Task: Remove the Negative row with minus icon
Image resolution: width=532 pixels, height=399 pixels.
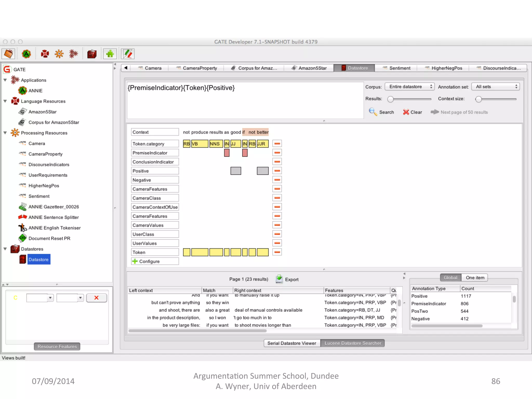Action: [277, 180]
